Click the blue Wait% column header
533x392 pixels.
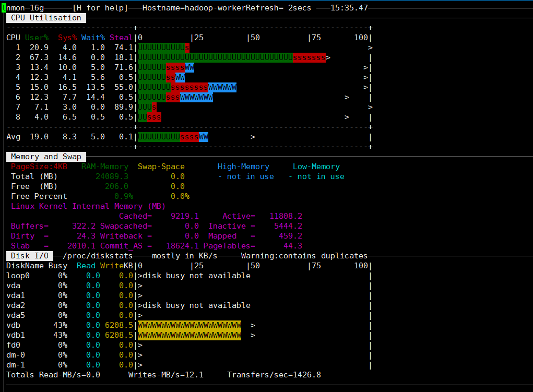coord(92,38)
